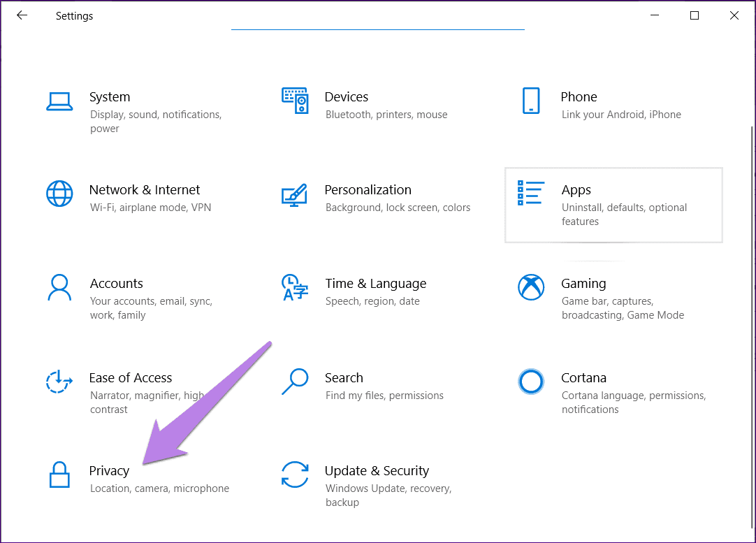Click 'Find my files, permissions' text
756x543 pixels.
pos(384,396)
